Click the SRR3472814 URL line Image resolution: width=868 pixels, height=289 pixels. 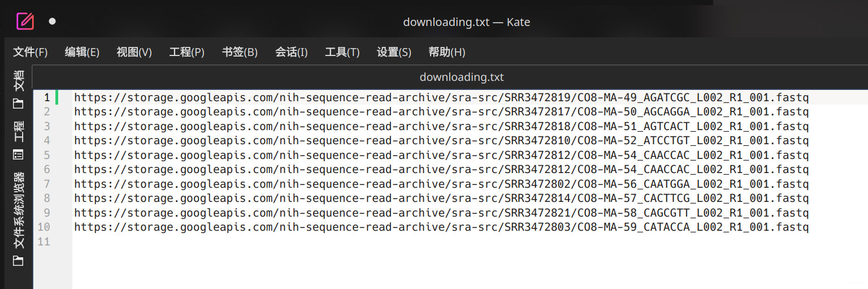441,198
